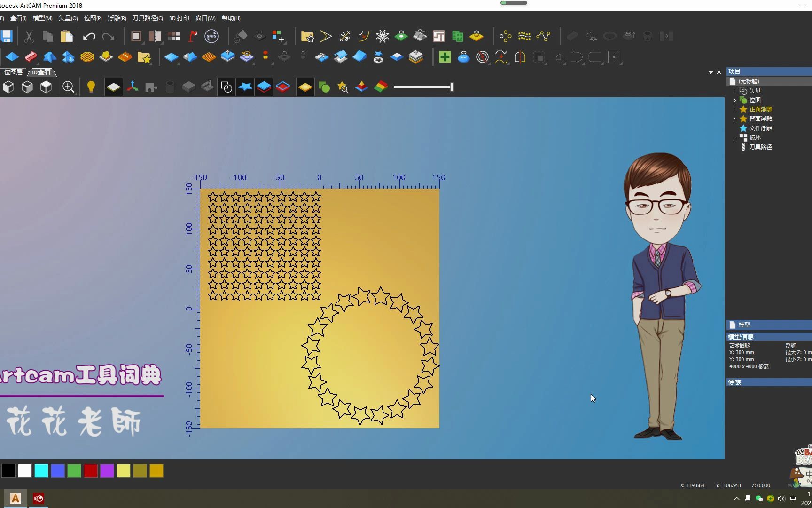The image size is (812, 508).
Task: Click the orange striped slab relief icon
Action: point(209,57)
